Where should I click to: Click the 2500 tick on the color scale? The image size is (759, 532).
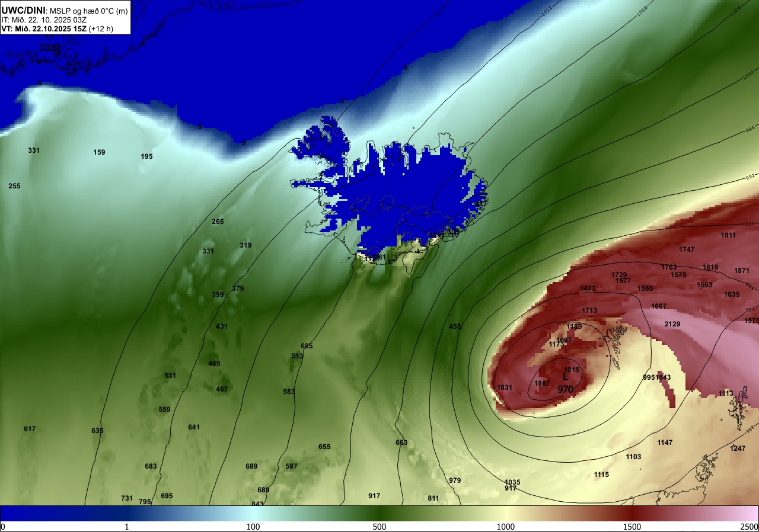pos(750,527)
